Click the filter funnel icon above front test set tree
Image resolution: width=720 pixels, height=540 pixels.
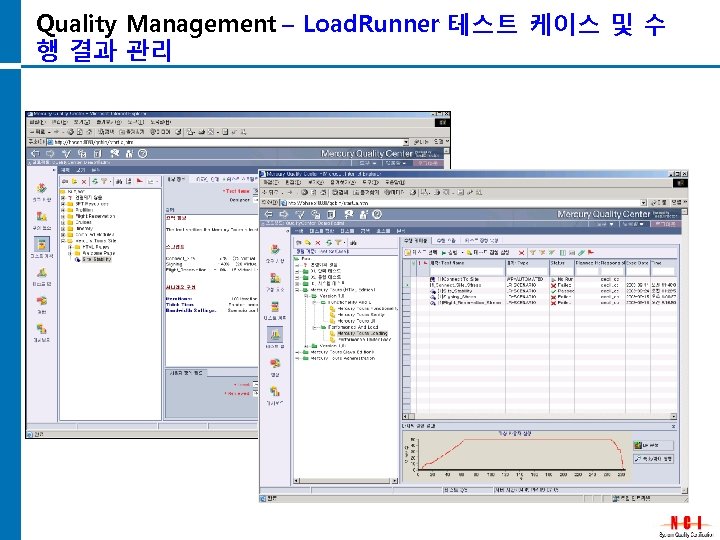(x=338, y=242)
